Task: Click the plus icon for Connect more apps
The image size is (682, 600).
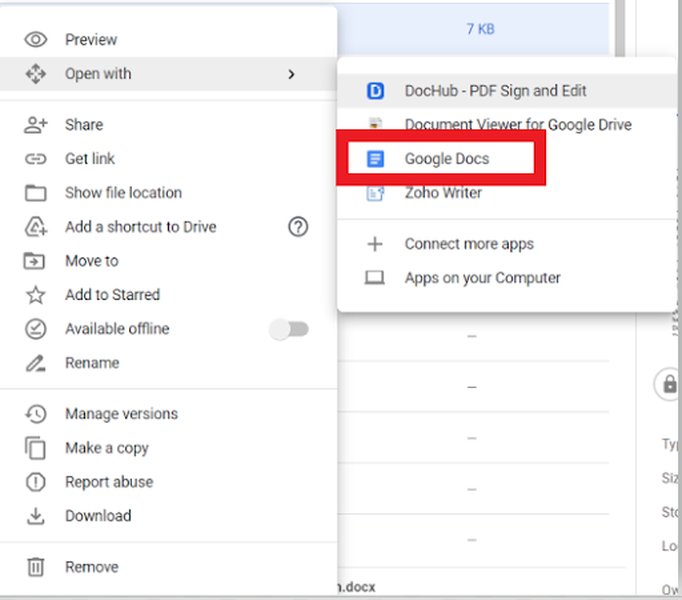Action: coord(375,244)
